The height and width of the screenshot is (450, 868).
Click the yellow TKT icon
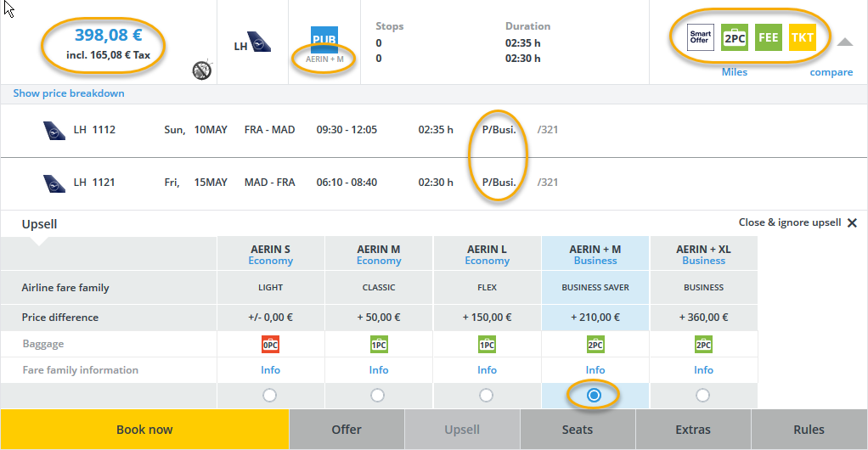pyautogui.click(x=802, y=37)
